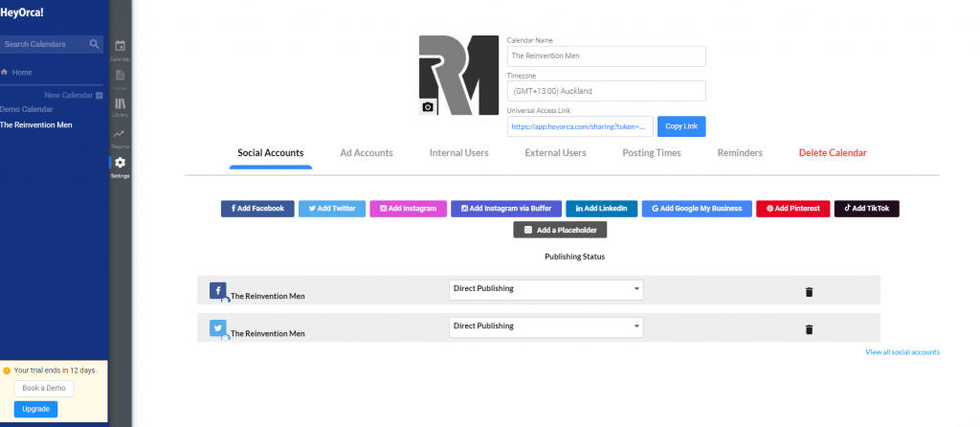Switch to Ad Accounts tab
Image resolution: width=980 pixels, height=427 pixels.
click(x=367, y=152)
